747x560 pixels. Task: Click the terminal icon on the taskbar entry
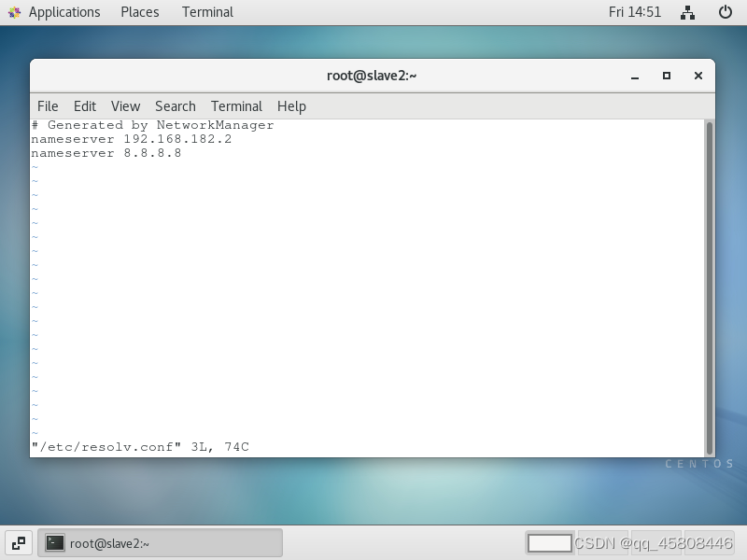pyautogui.click(x=54, y=542)
